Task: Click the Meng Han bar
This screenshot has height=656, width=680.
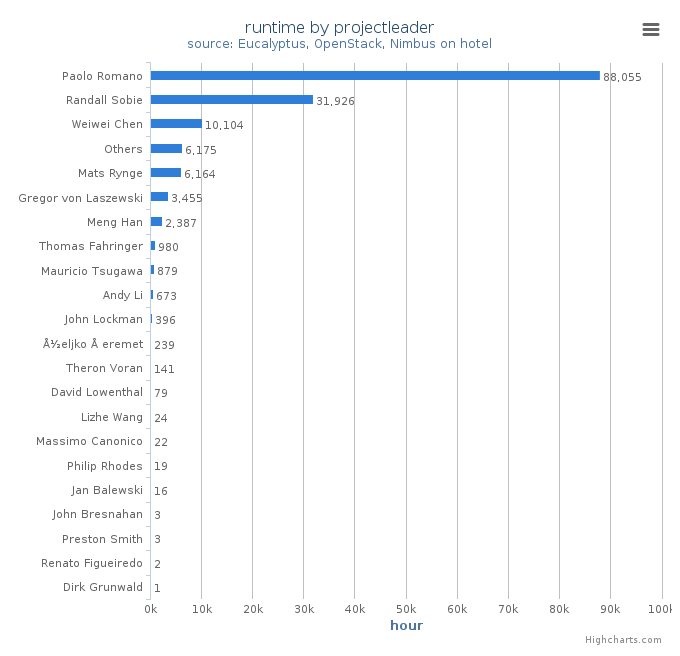Action: pos(156,222)
